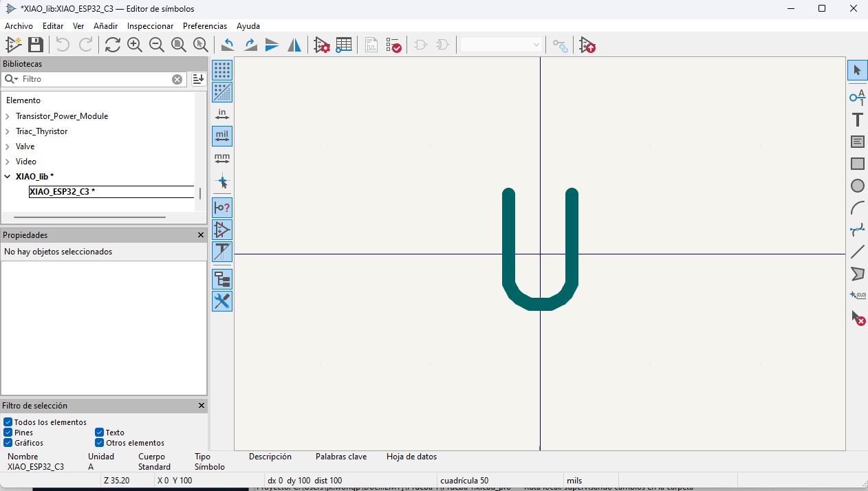This screenshot has width=868, height=491.
Task: Toggle pin electrical type display
Action: [x=222, y=207]
